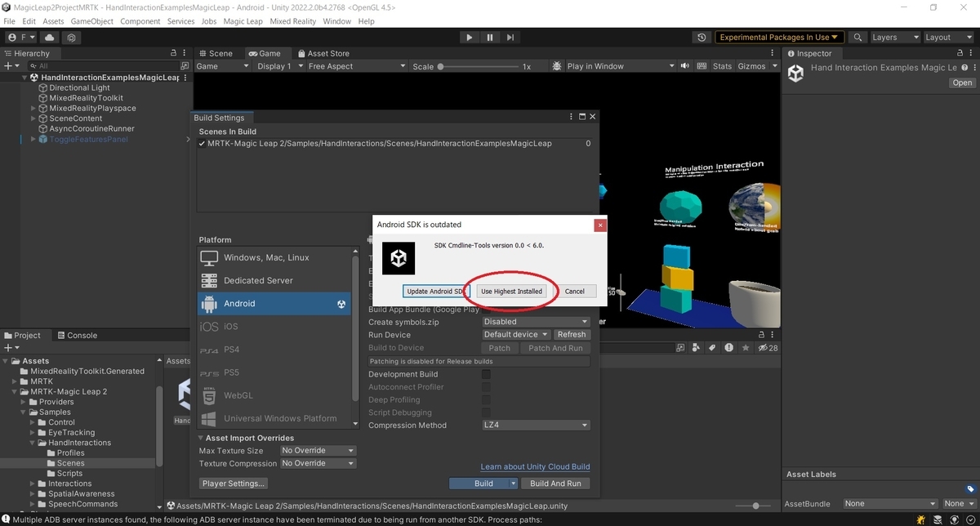Image resolution: width=980 pixels, height=526 pixels.
Task: Toggle the Script Debugging checkbox
Action: click(x=487, y=412)
